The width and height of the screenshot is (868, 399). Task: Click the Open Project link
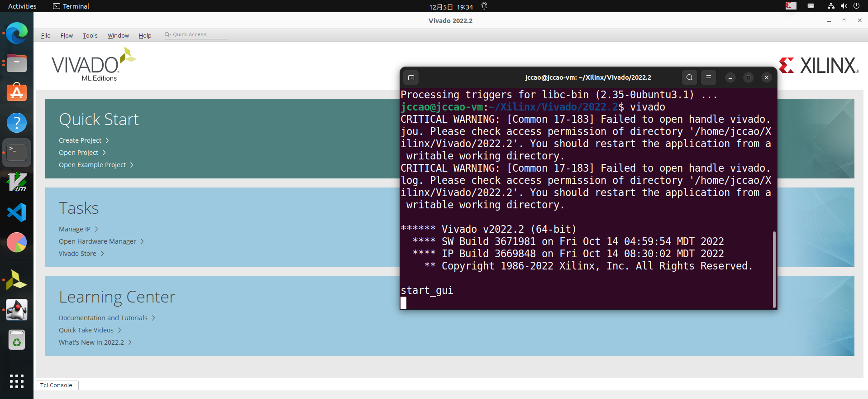click(x=78, y=153)
